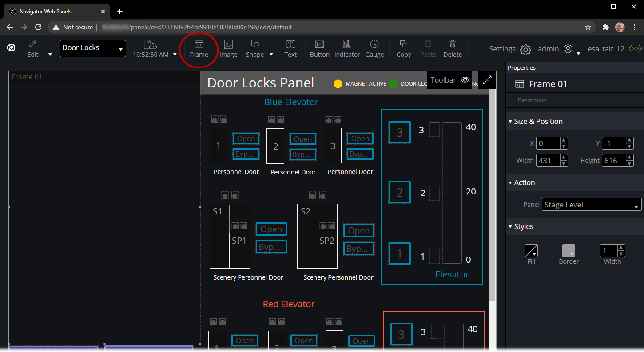
Task: Increase the border Width stepper
Action: coord(621,248)
